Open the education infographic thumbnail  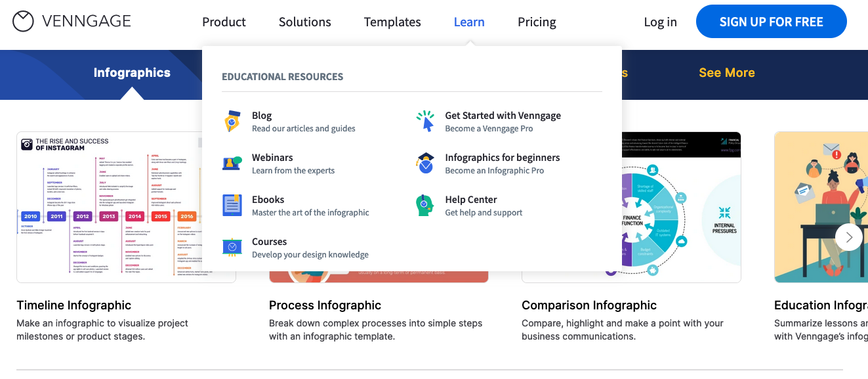[821, 207]
